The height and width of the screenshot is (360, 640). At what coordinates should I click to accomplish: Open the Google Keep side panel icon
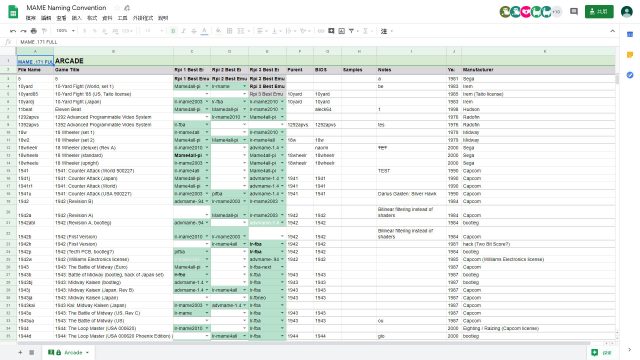(630, 55)
